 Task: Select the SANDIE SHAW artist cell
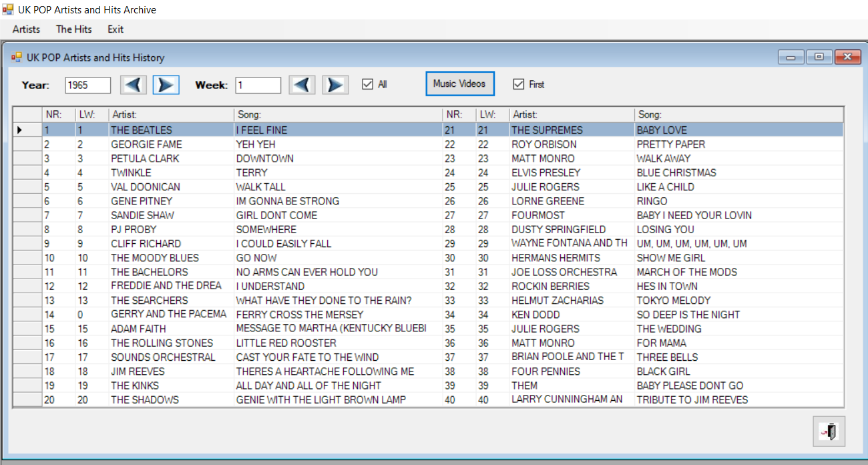172,215
